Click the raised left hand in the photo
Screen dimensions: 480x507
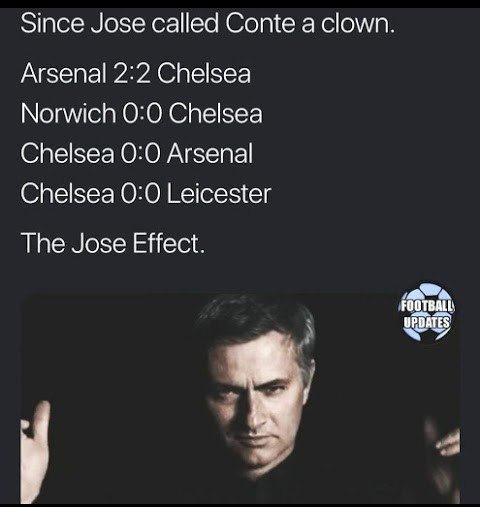(x=35, y=451)
